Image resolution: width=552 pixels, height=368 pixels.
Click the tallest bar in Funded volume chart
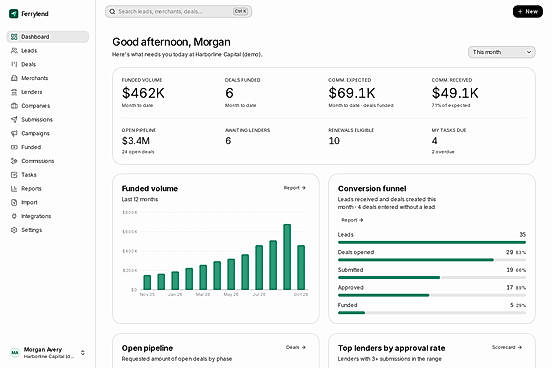287,257
